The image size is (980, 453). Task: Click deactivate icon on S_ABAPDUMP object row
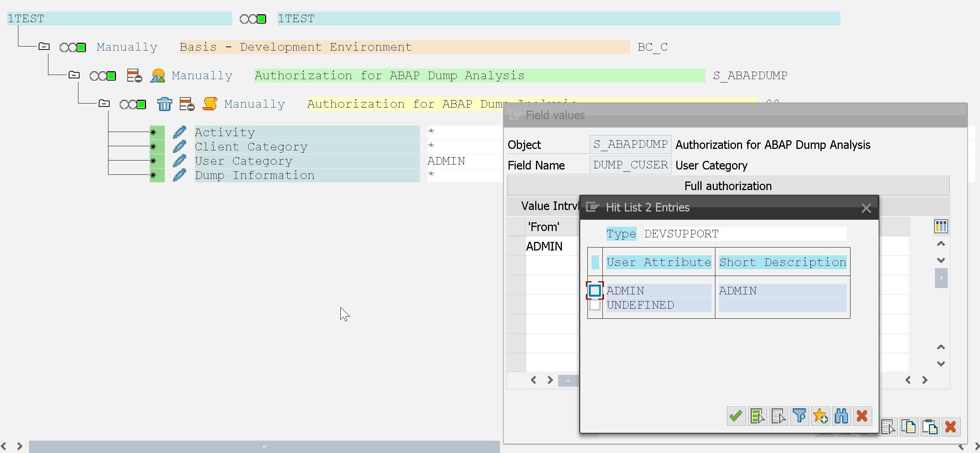(134, 76)
